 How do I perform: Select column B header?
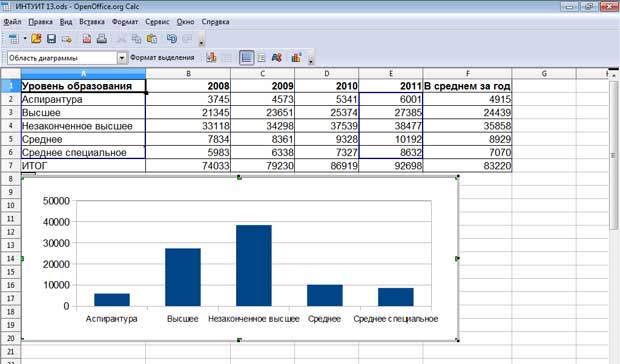point(188,74)
